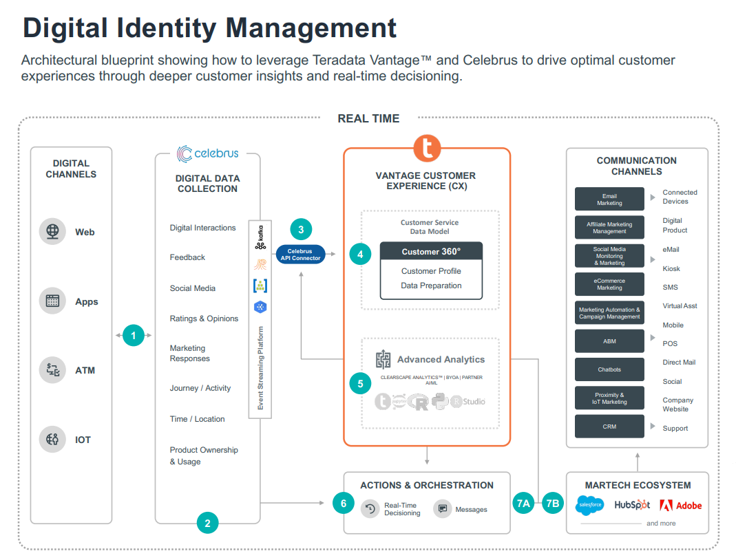Click the ClearScape Analytics caption
This screenshot has width=736, height=560.
point(432,380)
